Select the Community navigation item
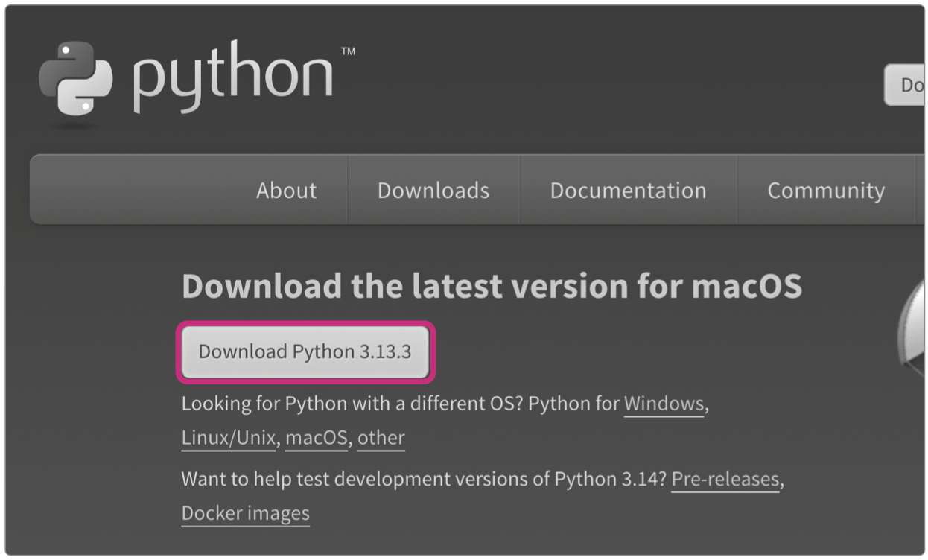Screen dimensions: 928x560 point(825,191)
